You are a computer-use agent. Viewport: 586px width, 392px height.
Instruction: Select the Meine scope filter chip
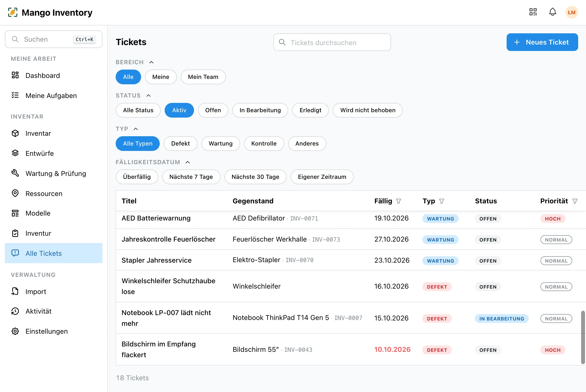point(161,77)
